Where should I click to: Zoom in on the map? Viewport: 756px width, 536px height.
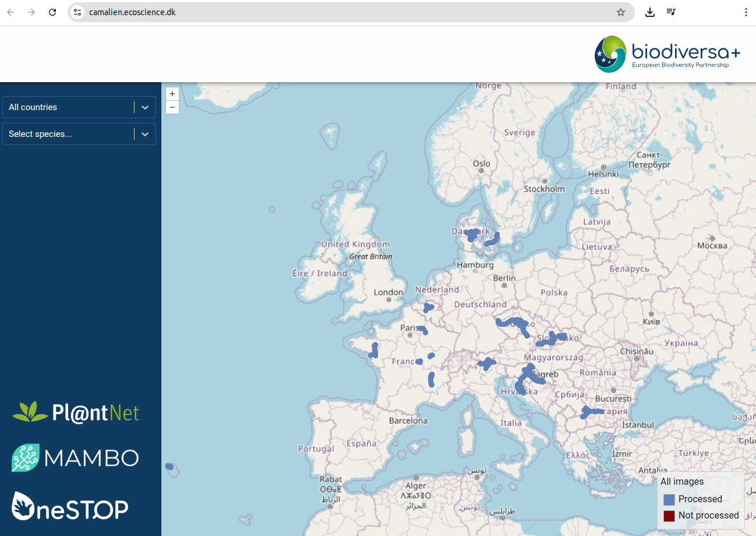[172, 94]
